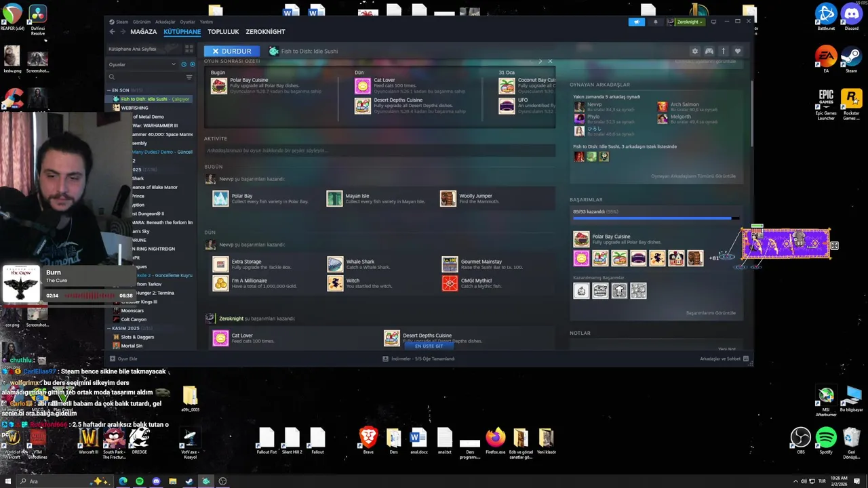The image size is (868, 488).
Task: Select Colt Canyon in library list
Action: coord(133,319)
